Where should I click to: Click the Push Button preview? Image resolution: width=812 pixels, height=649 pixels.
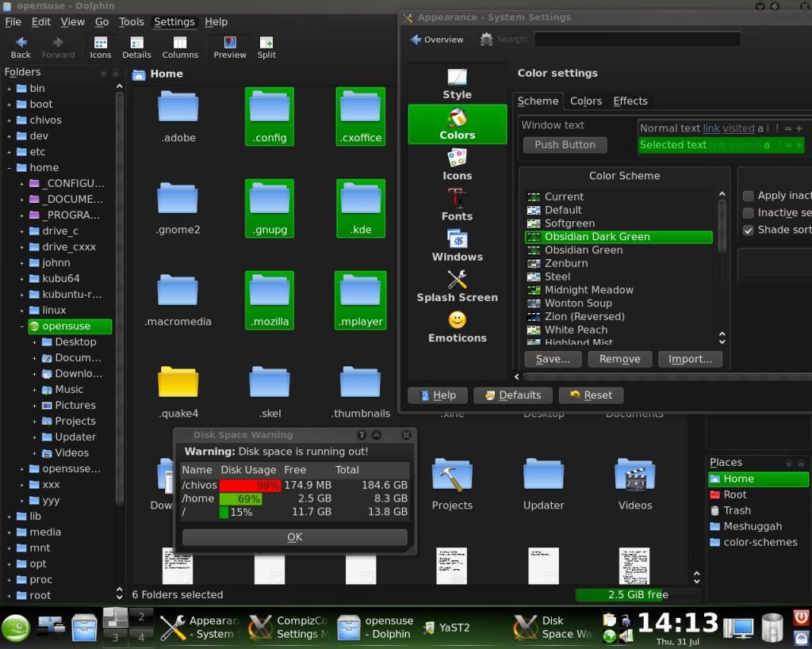pyautogui.click(x=565, y=145)
